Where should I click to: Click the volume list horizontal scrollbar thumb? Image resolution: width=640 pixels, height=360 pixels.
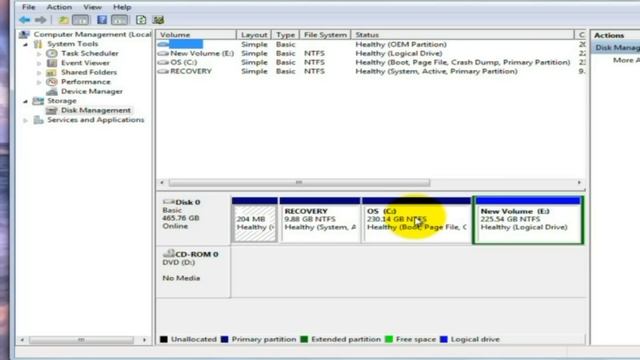[x=299, y=182]
